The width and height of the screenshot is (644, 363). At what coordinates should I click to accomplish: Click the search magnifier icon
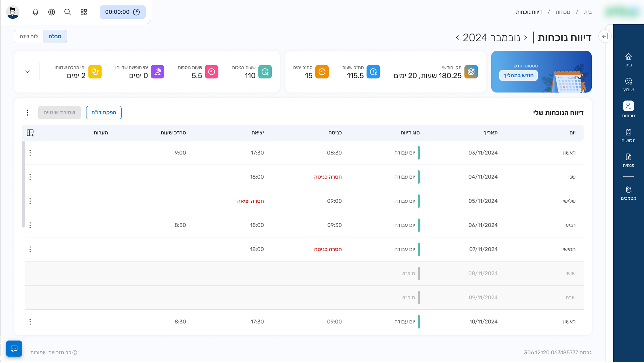pyautogui.click(x=67, y=12)
